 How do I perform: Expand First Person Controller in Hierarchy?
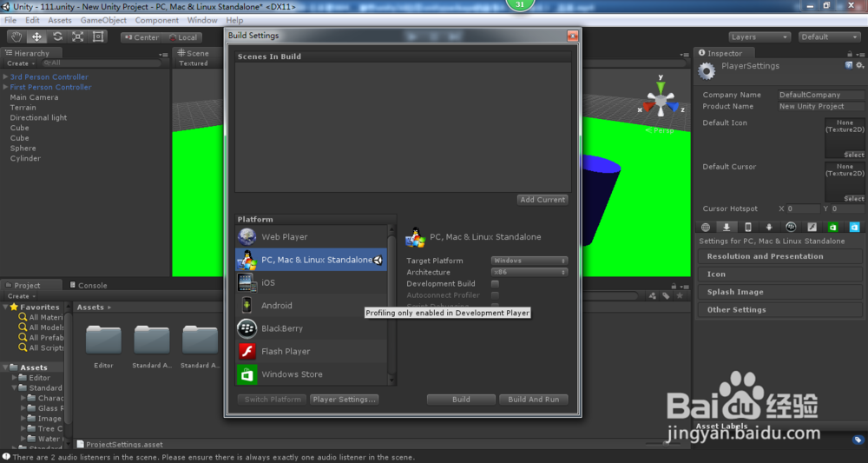click(5, 87)
